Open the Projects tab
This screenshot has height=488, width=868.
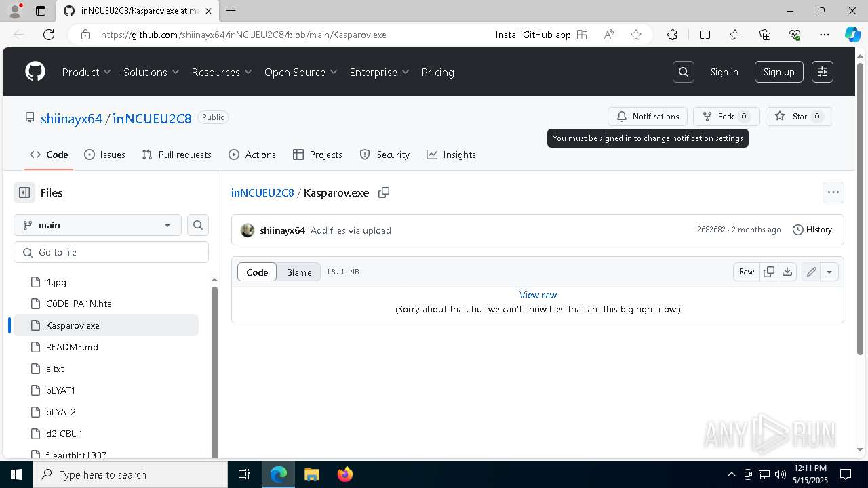[317, 155]
